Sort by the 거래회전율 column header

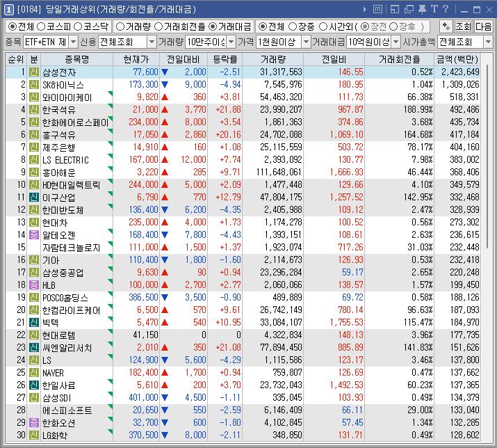pyautogui.click(x=400, y=60)
